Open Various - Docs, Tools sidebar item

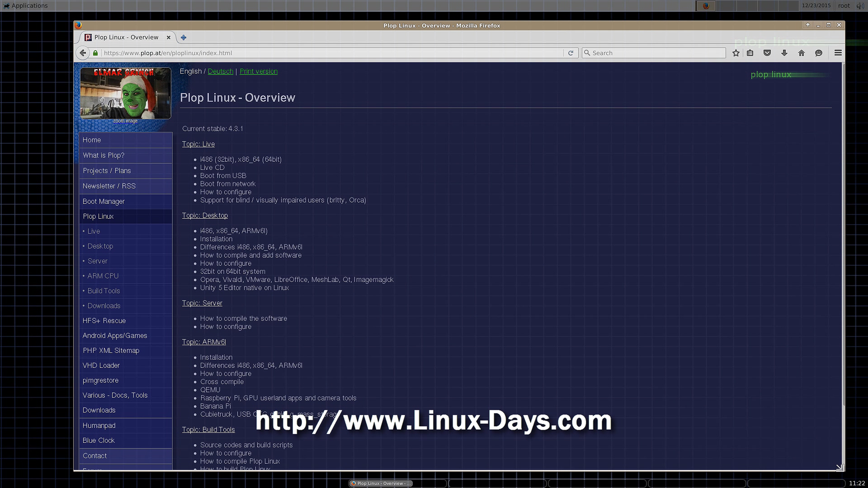tap(126, 395)
